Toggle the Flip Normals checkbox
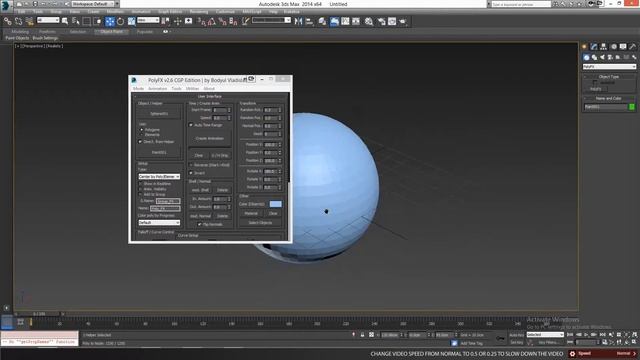Viewport: 640px width, 360px height. [200, 224]
